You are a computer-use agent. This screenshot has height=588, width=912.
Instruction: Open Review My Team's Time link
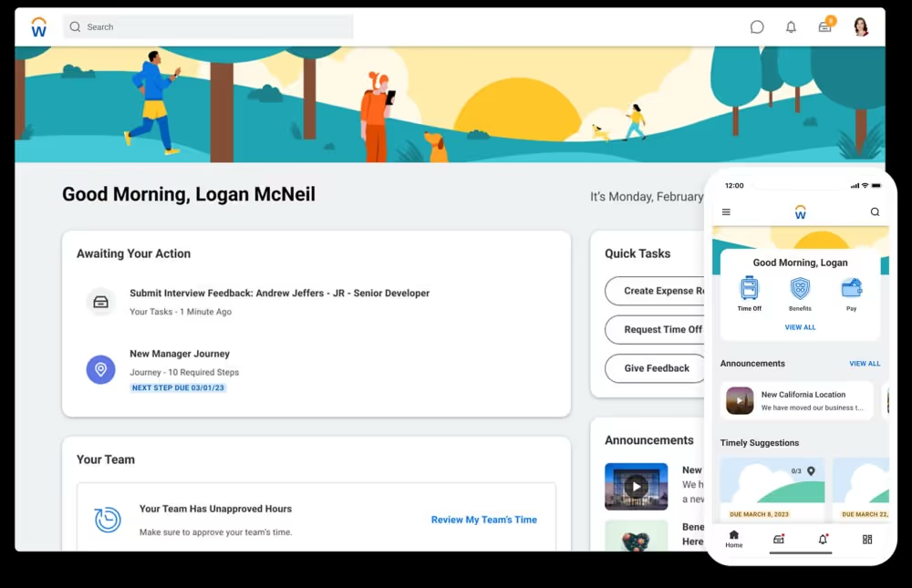click(484, 520)
